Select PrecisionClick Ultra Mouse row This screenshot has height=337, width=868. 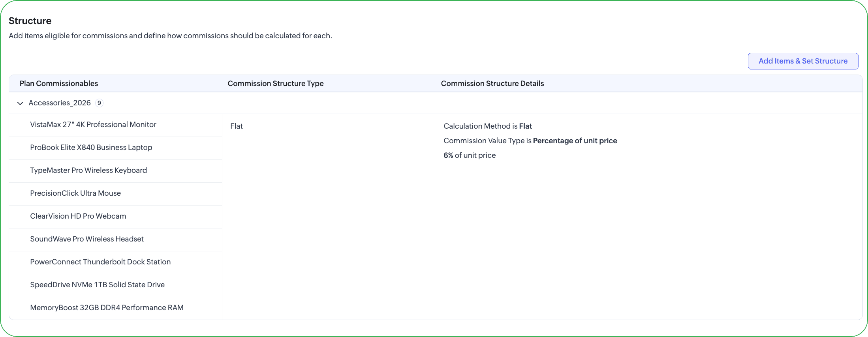tap(116, 194)
